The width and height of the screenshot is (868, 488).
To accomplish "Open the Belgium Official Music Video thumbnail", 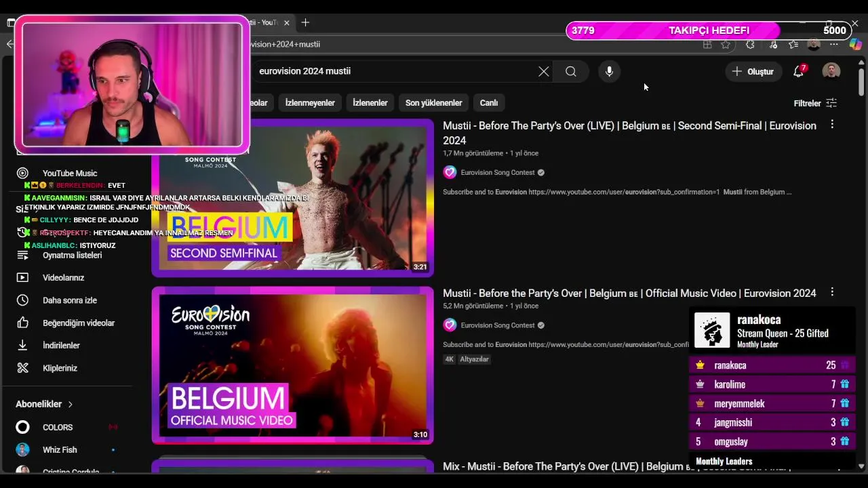I will 292,365.
